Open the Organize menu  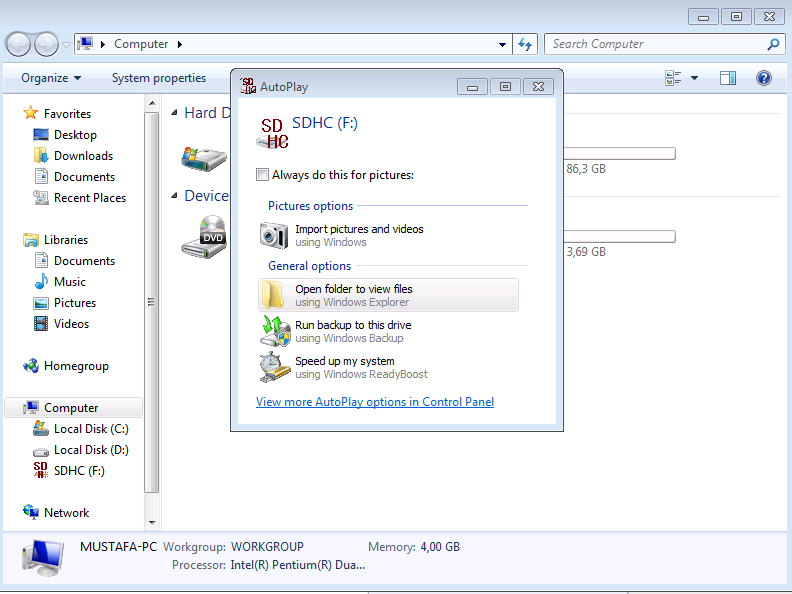(x=51, y=78)
